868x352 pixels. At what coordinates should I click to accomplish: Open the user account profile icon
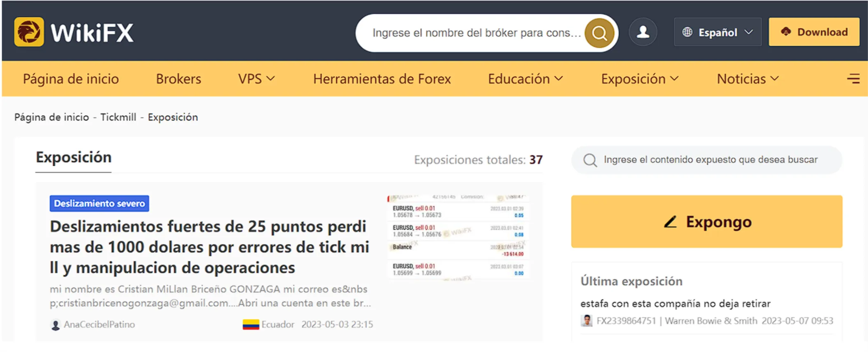[643, 32]
